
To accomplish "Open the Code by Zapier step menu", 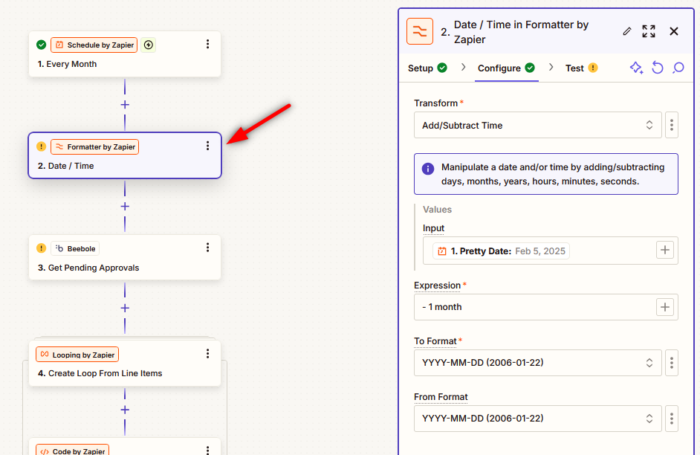I will [208, 450].
